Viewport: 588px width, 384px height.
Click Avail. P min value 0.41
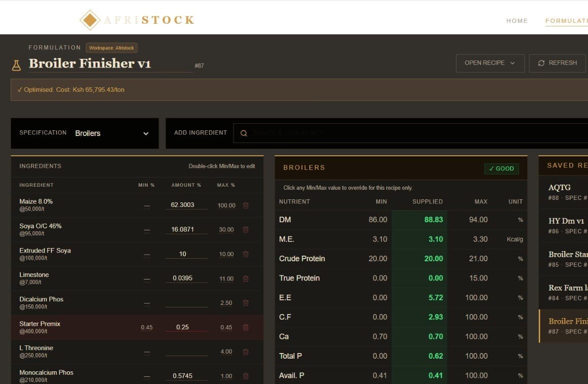380,375
